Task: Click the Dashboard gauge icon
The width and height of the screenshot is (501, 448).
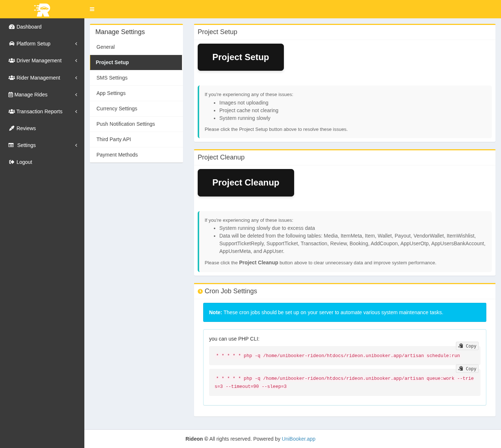Action: point(12,27)
